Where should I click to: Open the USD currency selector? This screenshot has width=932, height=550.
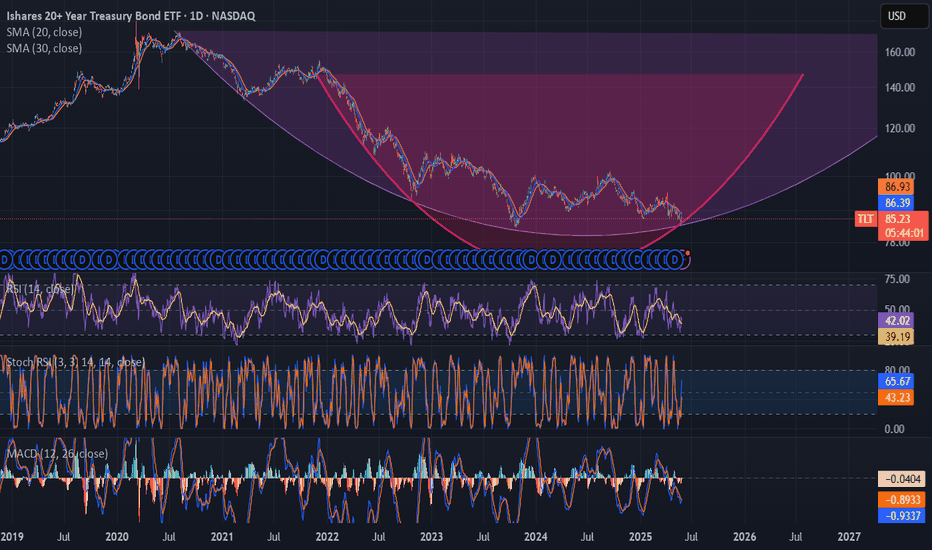tap(903, 16)
